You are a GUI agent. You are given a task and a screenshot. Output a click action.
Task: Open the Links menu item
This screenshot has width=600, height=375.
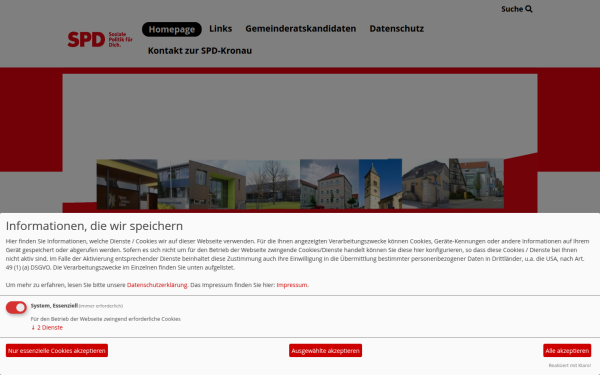[x=220, y=29]
